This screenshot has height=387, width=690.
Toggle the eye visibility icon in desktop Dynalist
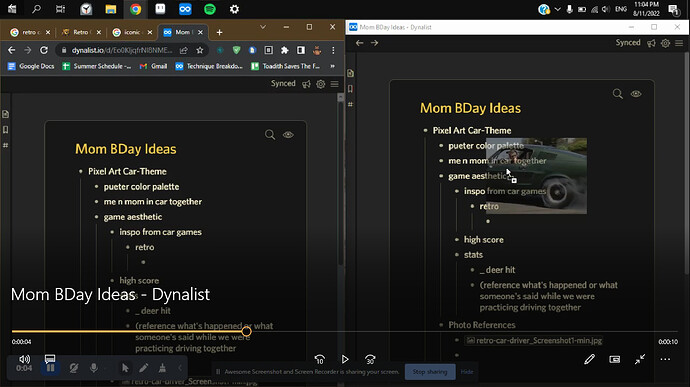[x=636, y=94]
